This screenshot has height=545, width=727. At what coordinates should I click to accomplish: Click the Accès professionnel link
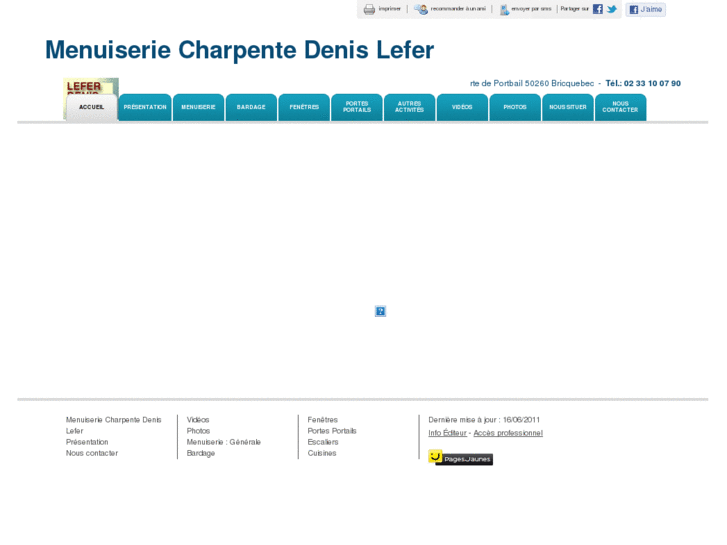pyautogui.click(x=508, y=433)
